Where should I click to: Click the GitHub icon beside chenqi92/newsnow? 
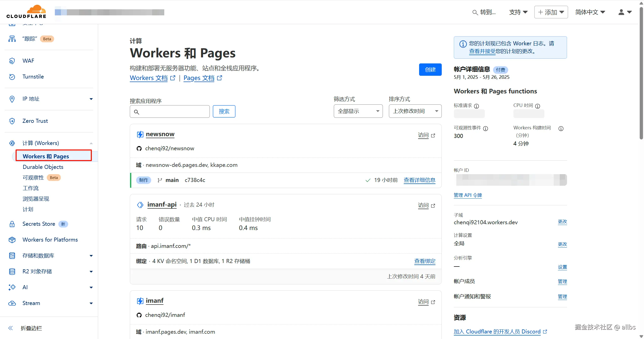click(139, 148)
